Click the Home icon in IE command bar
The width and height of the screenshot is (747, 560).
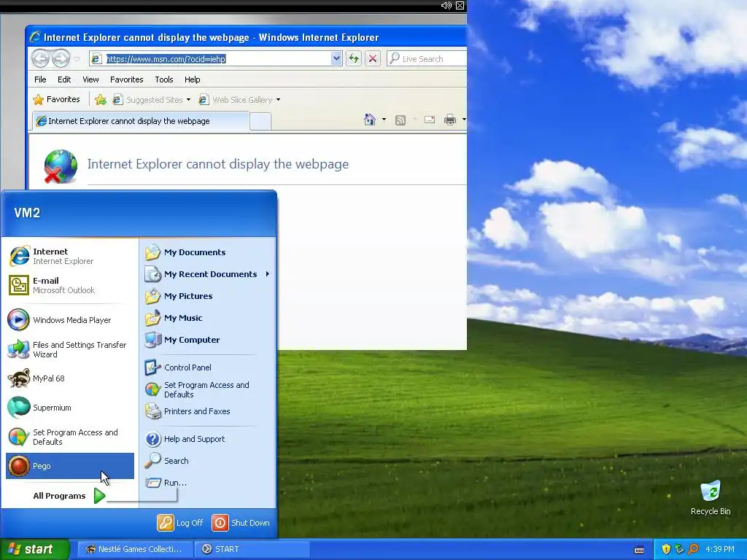[370, 120]
